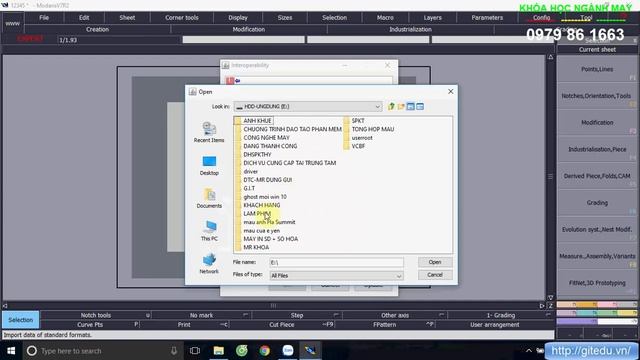This screenshot has height=360, width=640.
Task: Open the Parameters menu
Action: [x=487, y=18]
